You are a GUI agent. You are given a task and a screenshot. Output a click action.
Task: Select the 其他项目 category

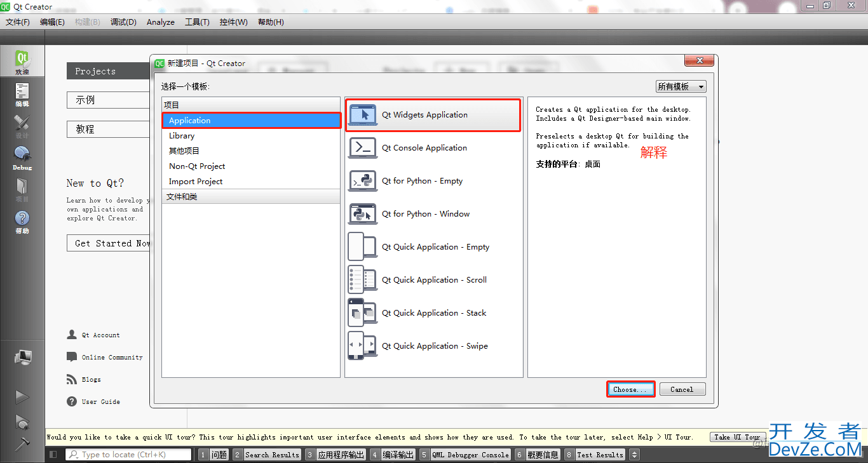pyautogui.click(x=251, y=151)
